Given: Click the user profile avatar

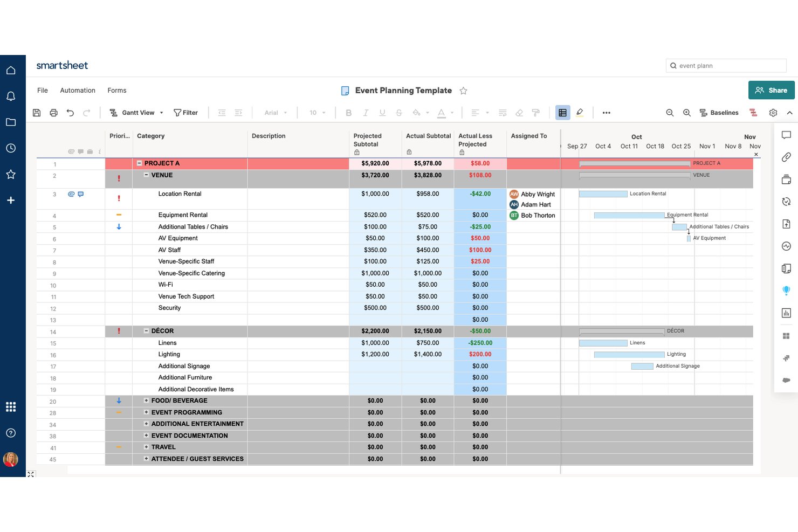Looking at the screenshot, I should point(11,459).
